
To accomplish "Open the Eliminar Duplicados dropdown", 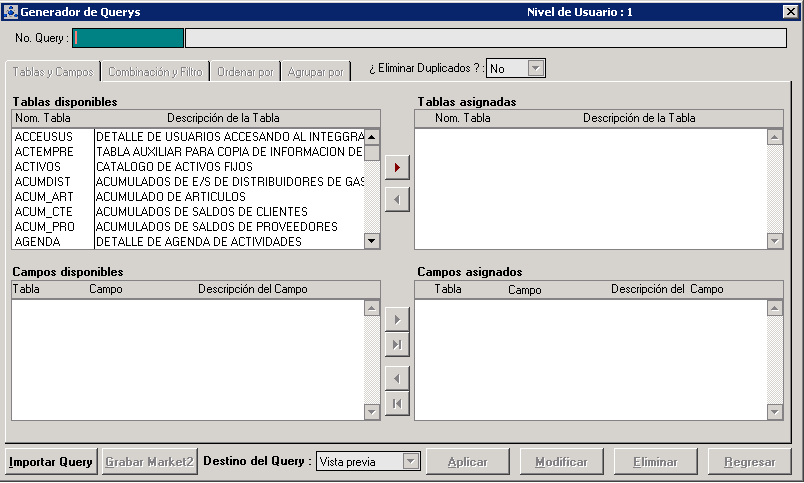I will click(535, 68).
